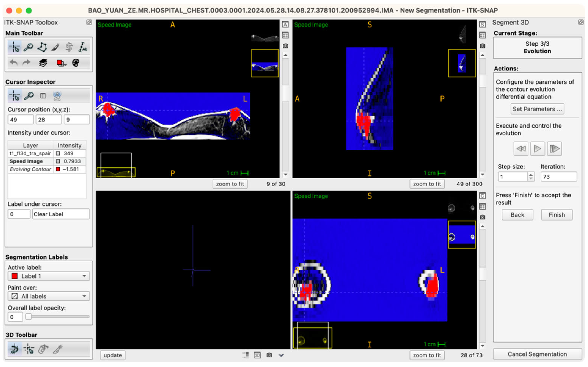Toggle the 3D trackball rotate mode

point(15,349)
